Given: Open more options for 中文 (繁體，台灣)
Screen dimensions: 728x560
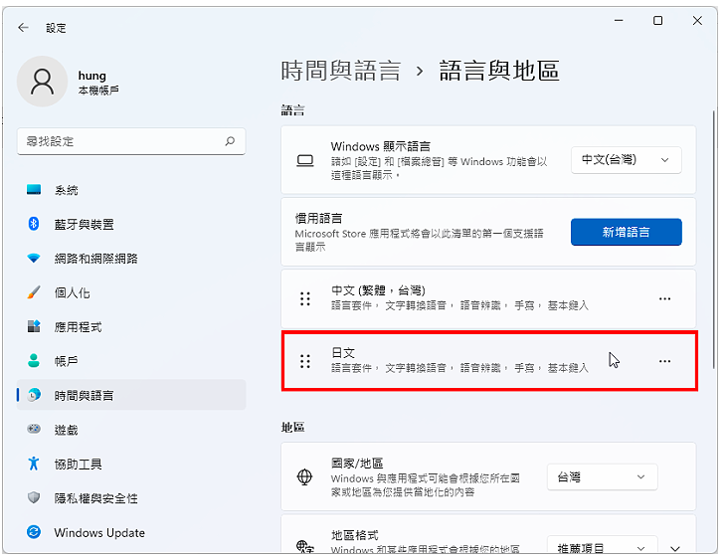Looking at the screenshot, I should (x=665, y=298).
